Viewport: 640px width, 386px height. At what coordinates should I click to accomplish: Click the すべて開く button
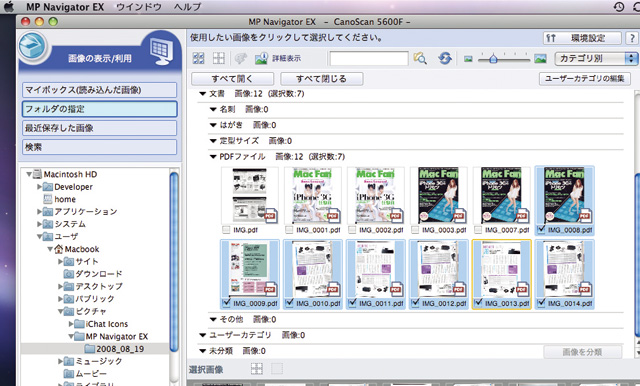tap(232, 79)
